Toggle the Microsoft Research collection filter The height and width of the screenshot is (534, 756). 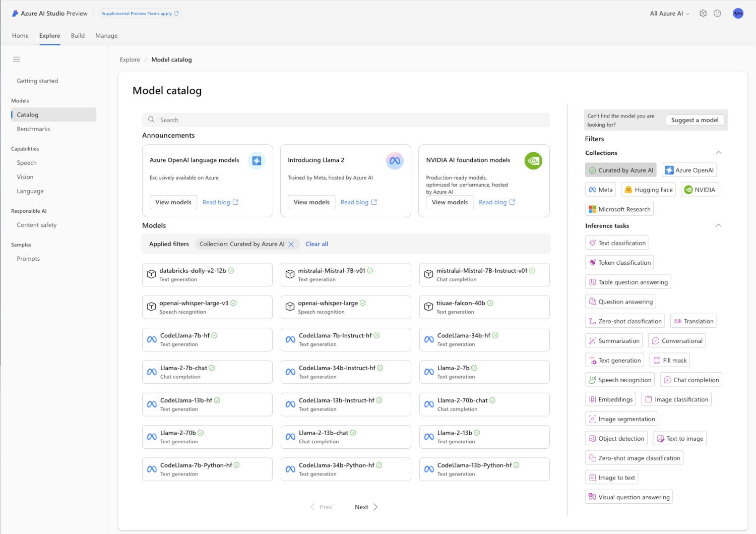tap(619, 209)
